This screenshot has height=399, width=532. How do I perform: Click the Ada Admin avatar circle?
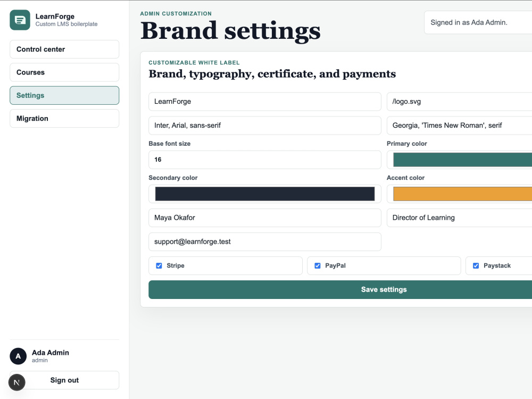click(x=18, y=356)
